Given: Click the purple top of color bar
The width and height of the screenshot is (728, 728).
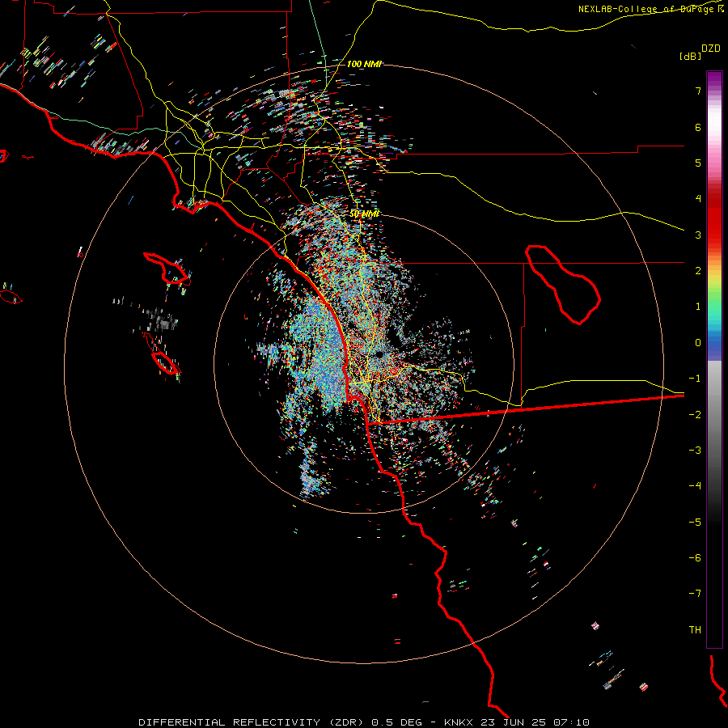Looking at the screenshot, I should click(x=714, y=78).
